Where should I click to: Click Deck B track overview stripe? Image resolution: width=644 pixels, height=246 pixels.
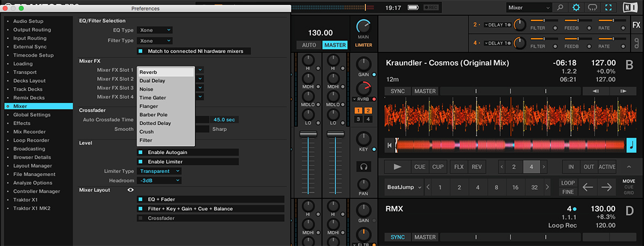(510, 145)
